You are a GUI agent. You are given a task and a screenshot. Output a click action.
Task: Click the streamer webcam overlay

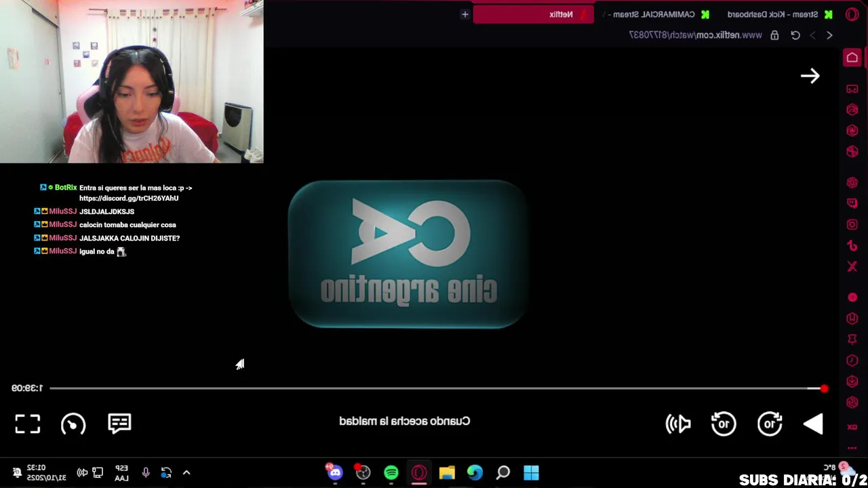(132, 81)
